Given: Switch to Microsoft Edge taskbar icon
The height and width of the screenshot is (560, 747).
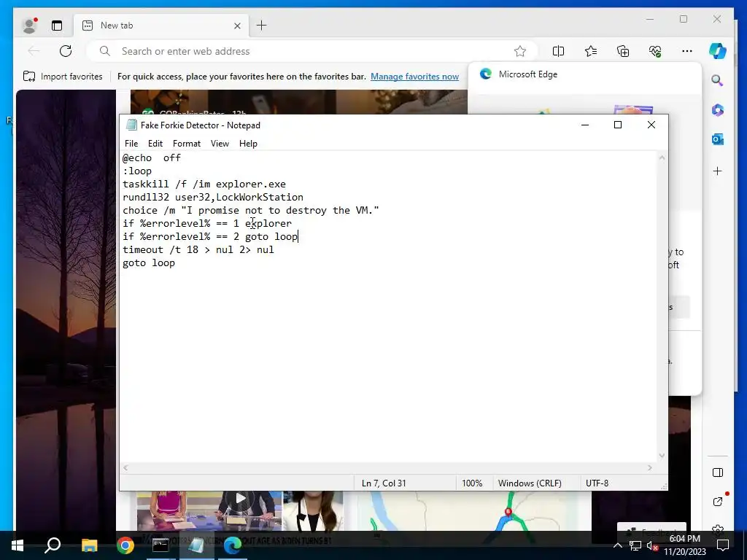Looking at the screenshot, I should click(233, 545).
